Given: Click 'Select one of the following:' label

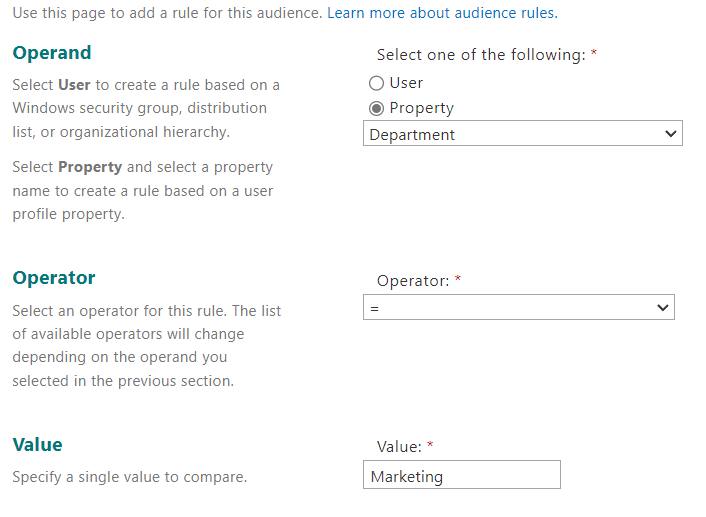Looking at the screenshot, I should (481, 55).
